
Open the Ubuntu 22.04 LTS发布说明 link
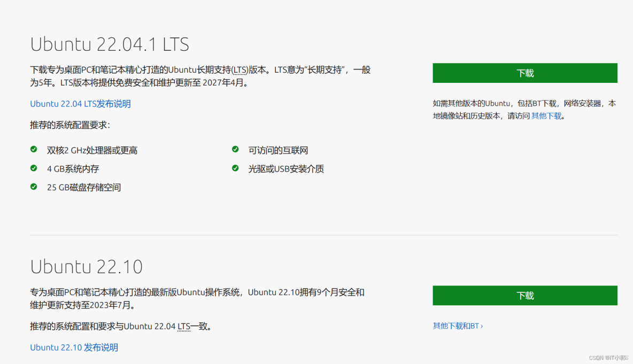80,103
